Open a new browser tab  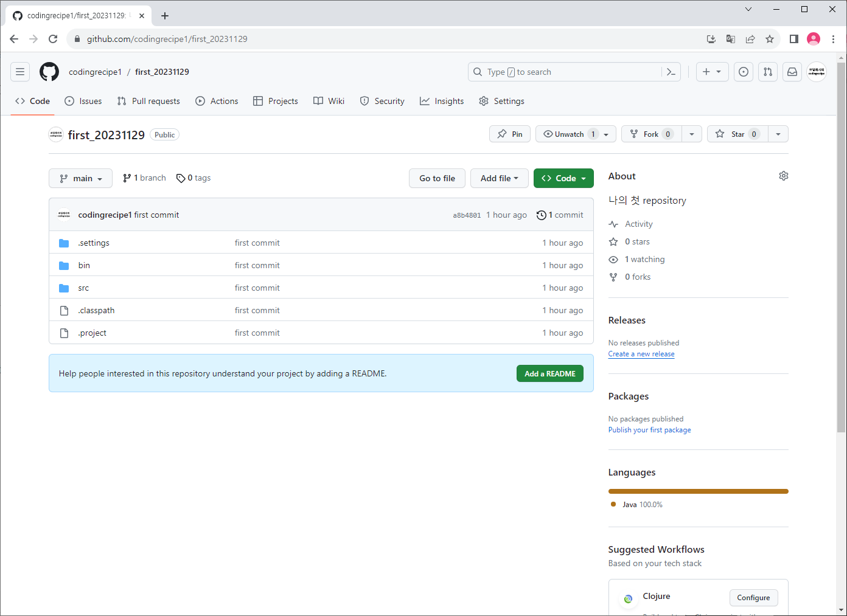(x=165, y=16)
